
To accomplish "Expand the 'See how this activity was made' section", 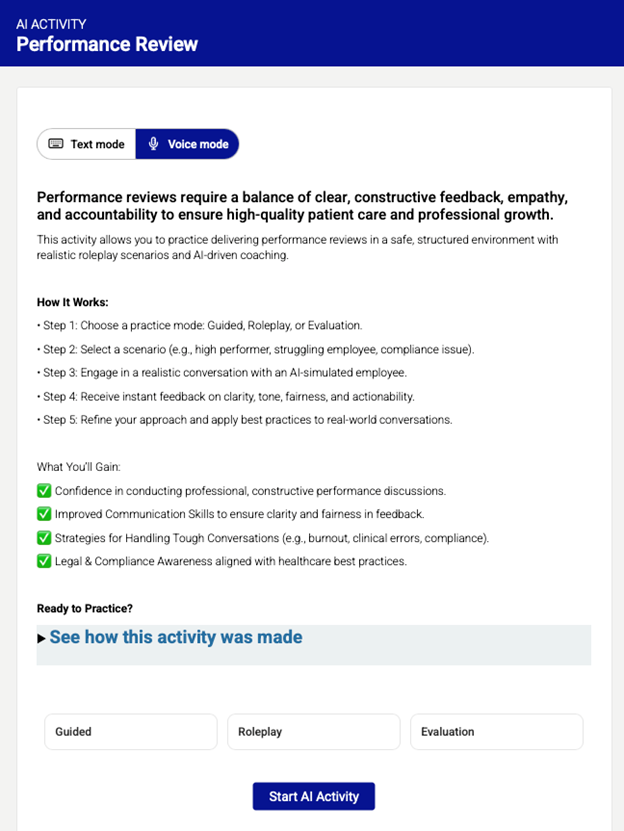I will pos(173,637).
